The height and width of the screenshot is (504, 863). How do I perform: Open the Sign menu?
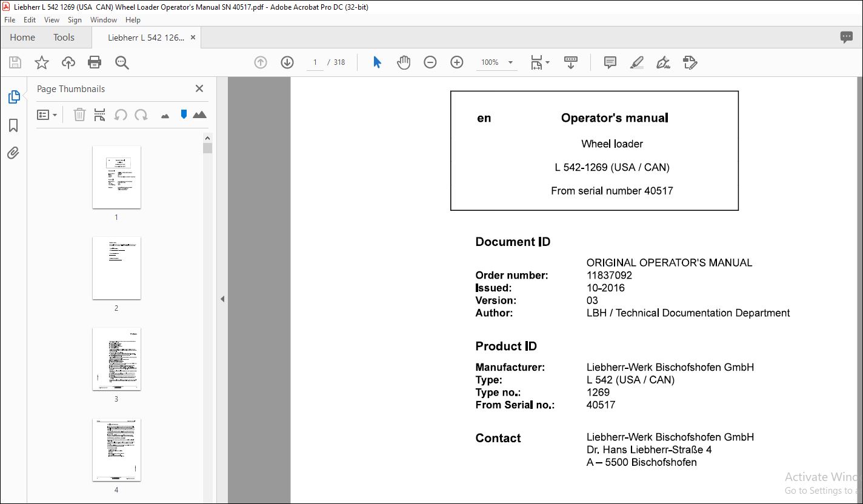(x=75, y=20)
